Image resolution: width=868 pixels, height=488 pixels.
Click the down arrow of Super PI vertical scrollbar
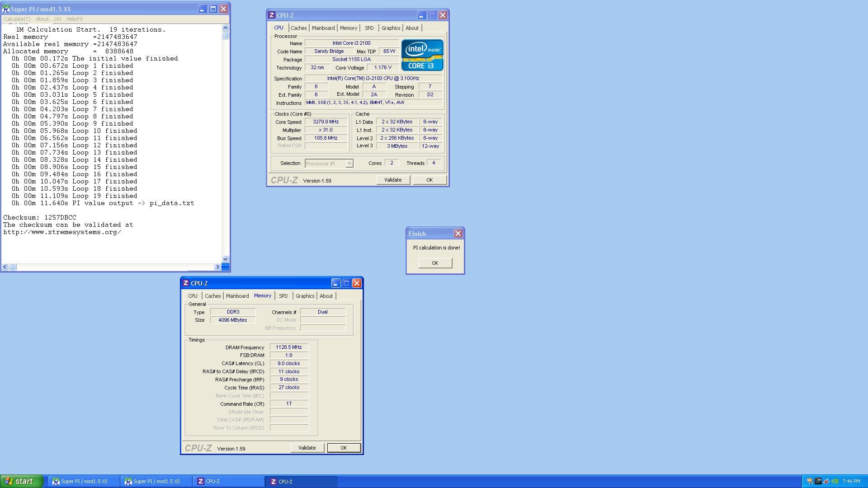[226, 259]
